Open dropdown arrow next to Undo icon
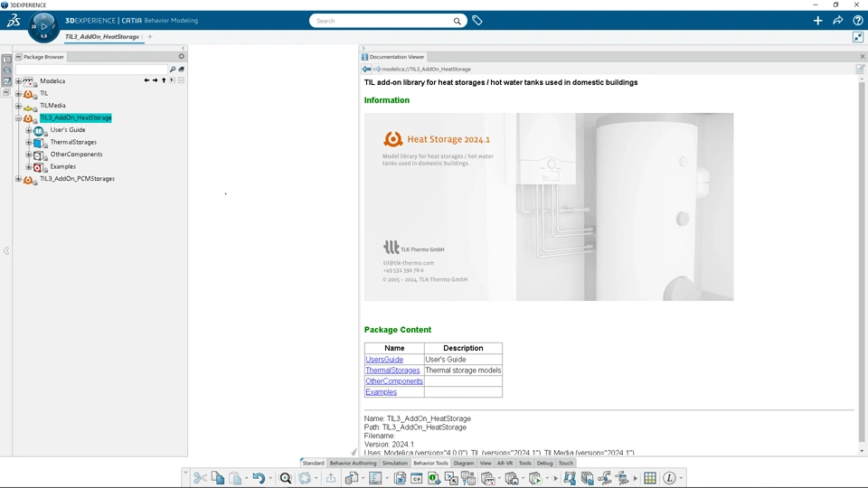 pos(270,479)
